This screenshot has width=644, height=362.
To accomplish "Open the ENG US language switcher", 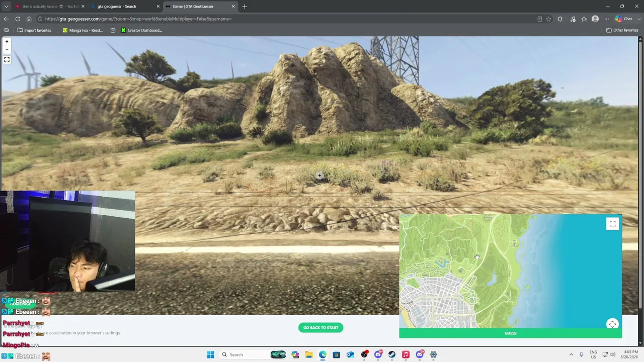I will (x=594, y=354).
